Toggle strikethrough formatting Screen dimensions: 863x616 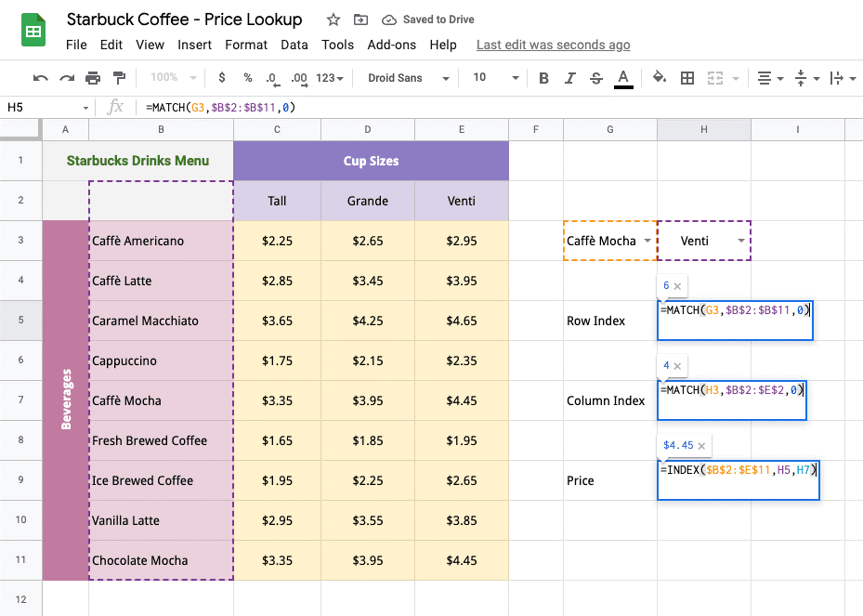click(x=595, y=78)
